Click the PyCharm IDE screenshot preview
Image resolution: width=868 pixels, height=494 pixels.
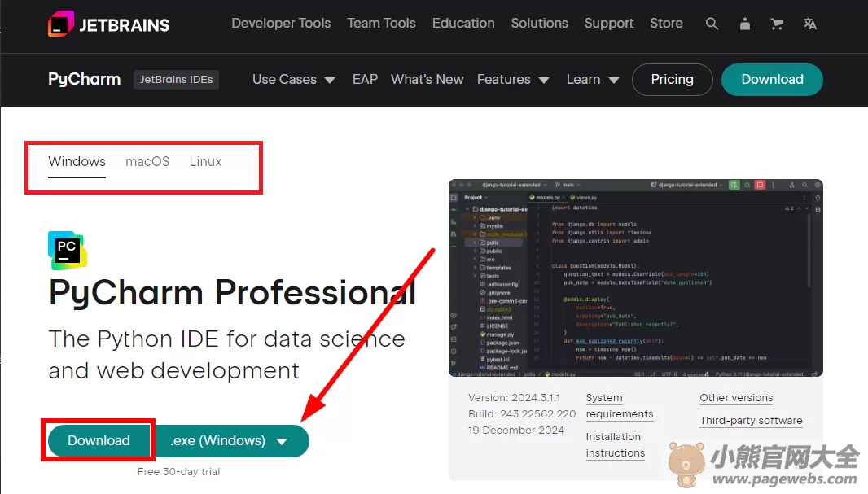click(x=635, y=278)
